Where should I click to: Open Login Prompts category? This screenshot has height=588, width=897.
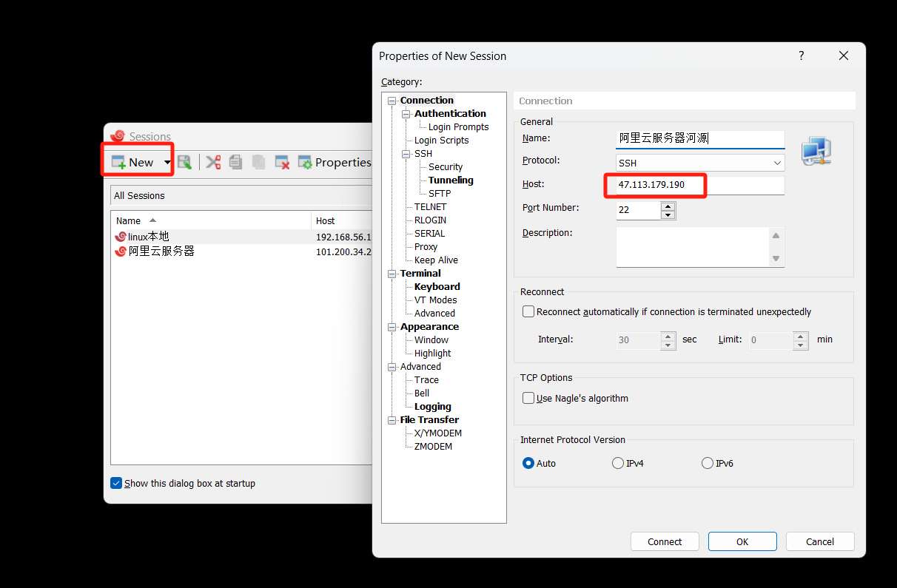click(458, 127)
